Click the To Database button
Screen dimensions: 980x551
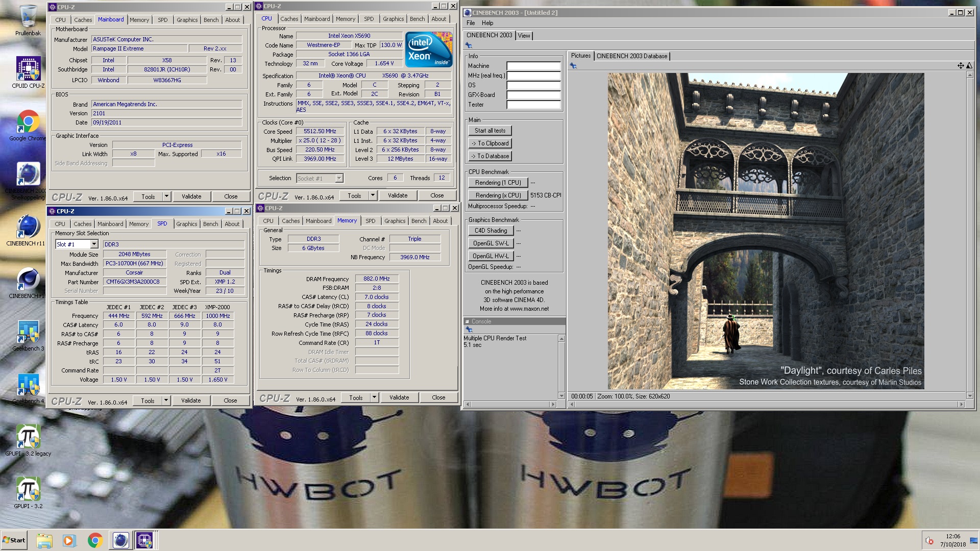(490, 156)
